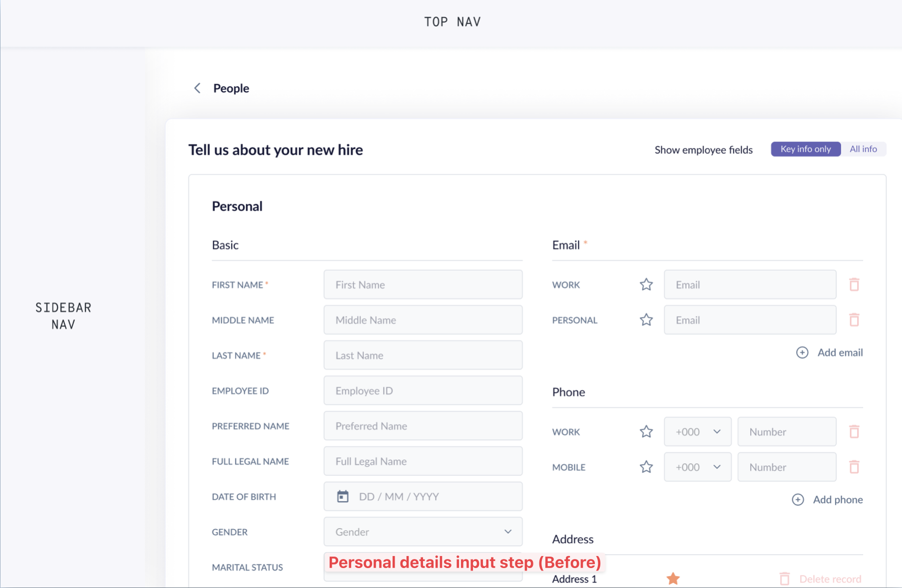Screen dimensions: 902x588
Task: Open mobile phone country code dropdown
Action: coord(697,467)
